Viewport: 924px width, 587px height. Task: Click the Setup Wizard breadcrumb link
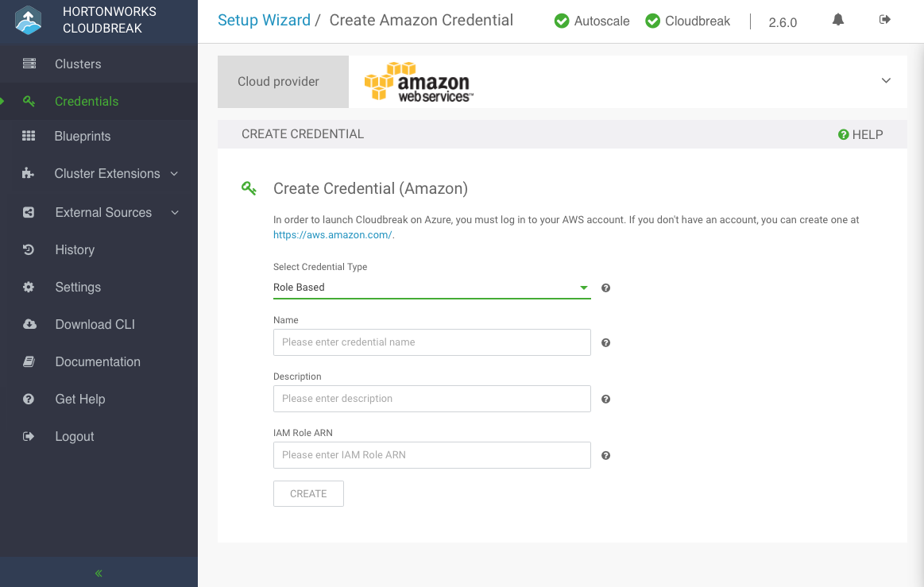pyautogui.click(x=264, y=21)
